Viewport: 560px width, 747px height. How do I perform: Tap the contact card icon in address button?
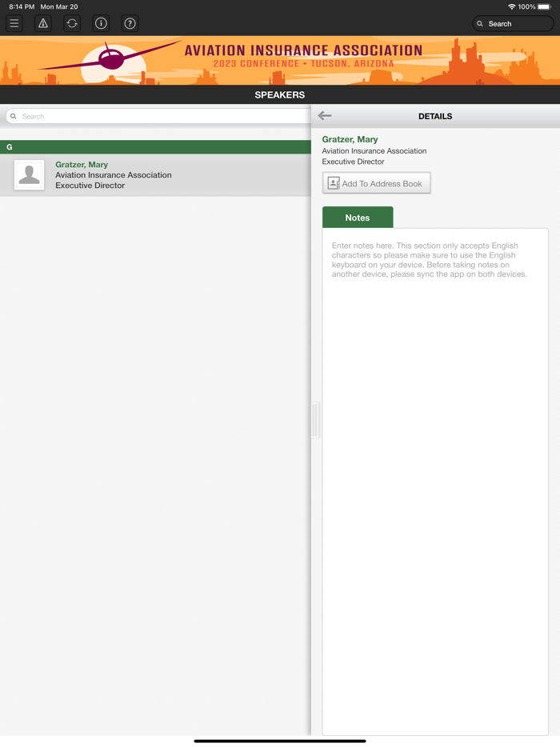pos(334,183)
